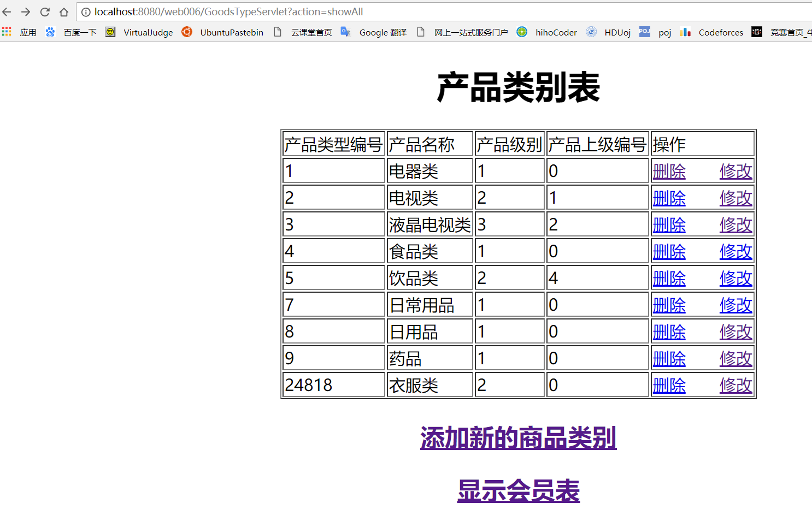This screenshot has width=812, height=515.
Task: Delete the 饮品类 category row
Action: coord(669,279)
